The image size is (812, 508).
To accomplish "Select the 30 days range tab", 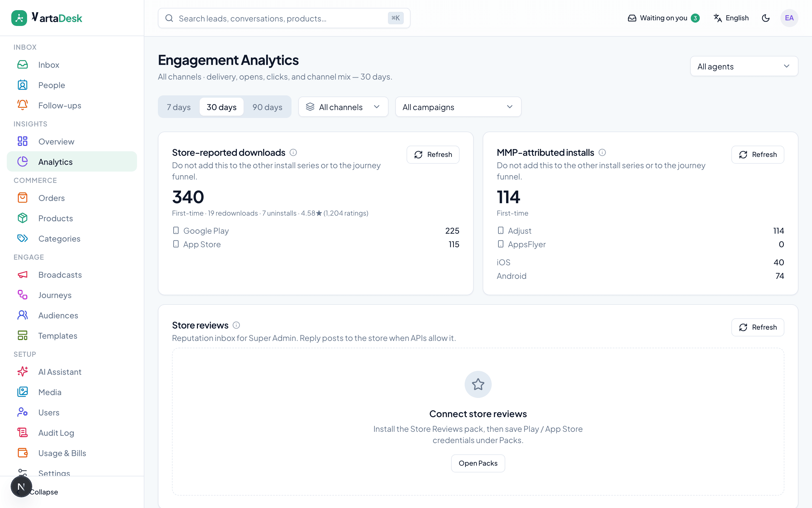I will coord(221,107).
